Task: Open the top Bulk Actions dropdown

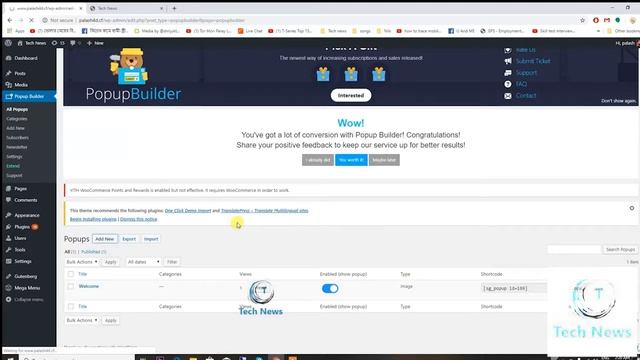Action: (x=82, y=262)
